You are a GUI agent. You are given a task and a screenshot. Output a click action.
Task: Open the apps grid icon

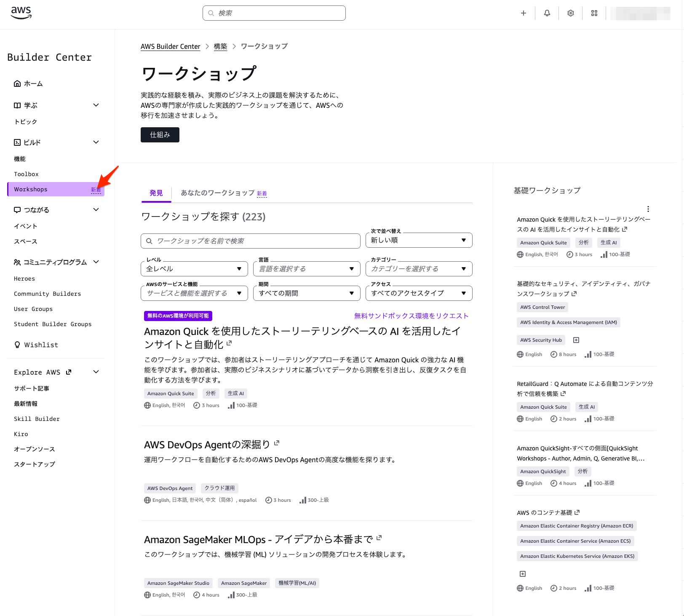click(x=594, y=13)
